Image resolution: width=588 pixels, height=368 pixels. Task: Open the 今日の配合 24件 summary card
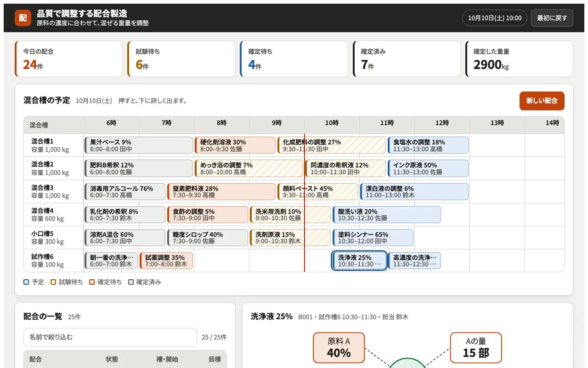(x=69, y=59)
